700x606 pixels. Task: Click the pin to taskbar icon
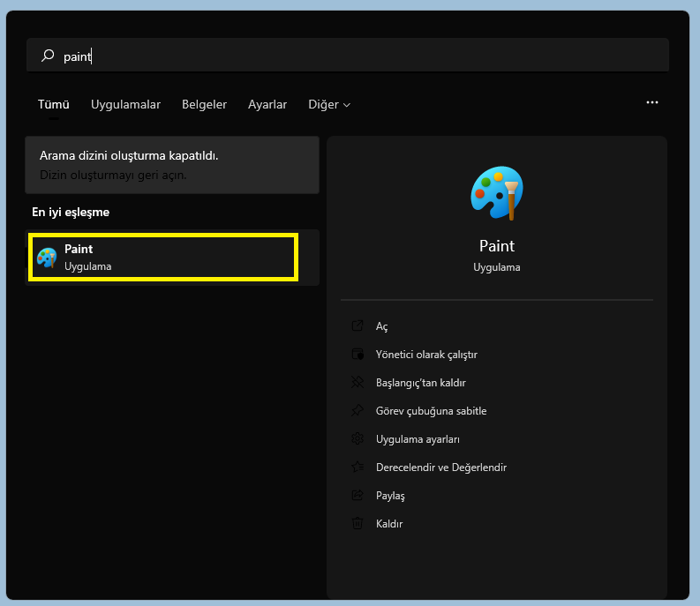(x=358, y=410)
